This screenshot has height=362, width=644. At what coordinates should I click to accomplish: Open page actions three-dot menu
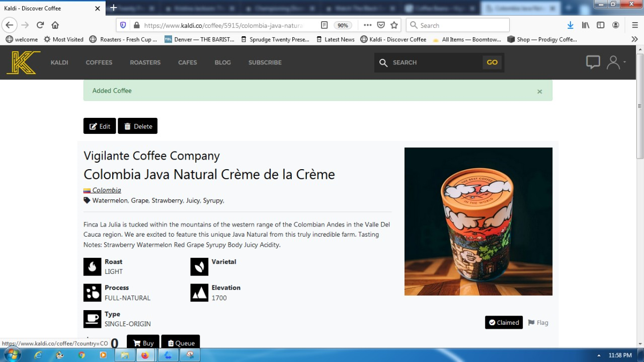click(x=368, y=25)
